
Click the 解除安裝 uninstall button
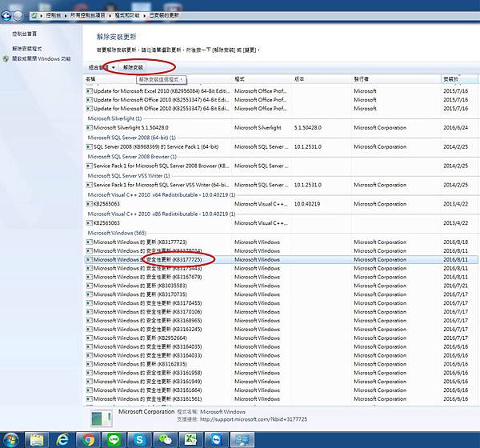(x=133, y=67)
